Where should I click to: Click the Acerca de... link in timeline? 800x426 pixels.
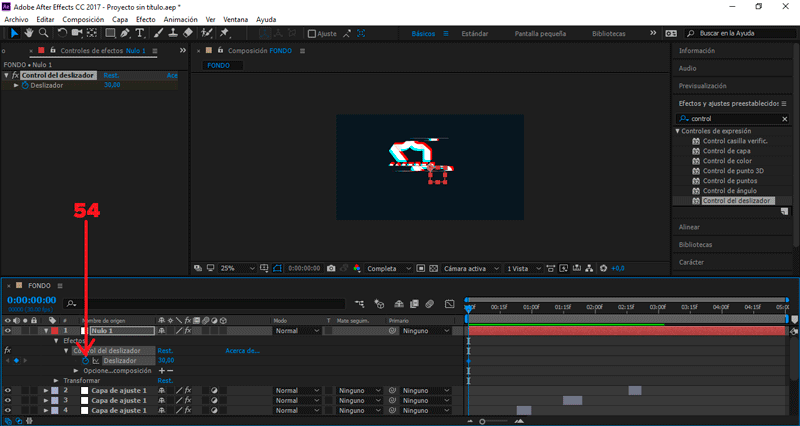click(x=243, y=350)
